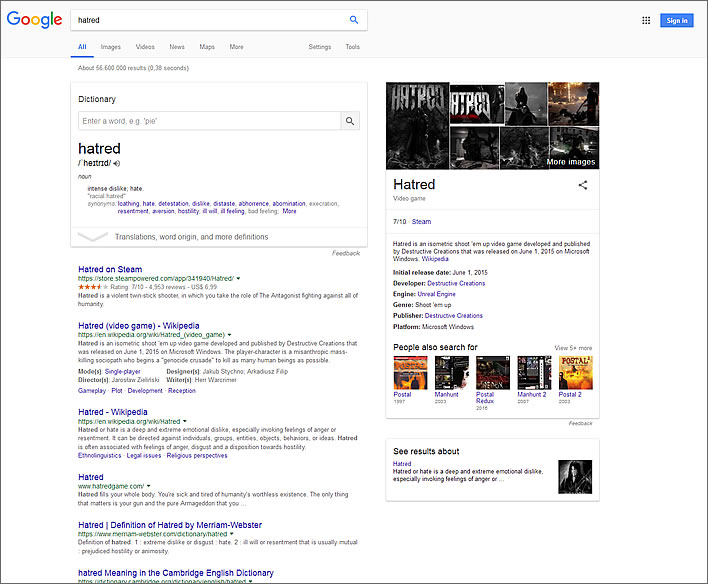Click the Unreal Engine link
Image resolution: width=708 pixels, height=584 pixels.
pos(436,294)
